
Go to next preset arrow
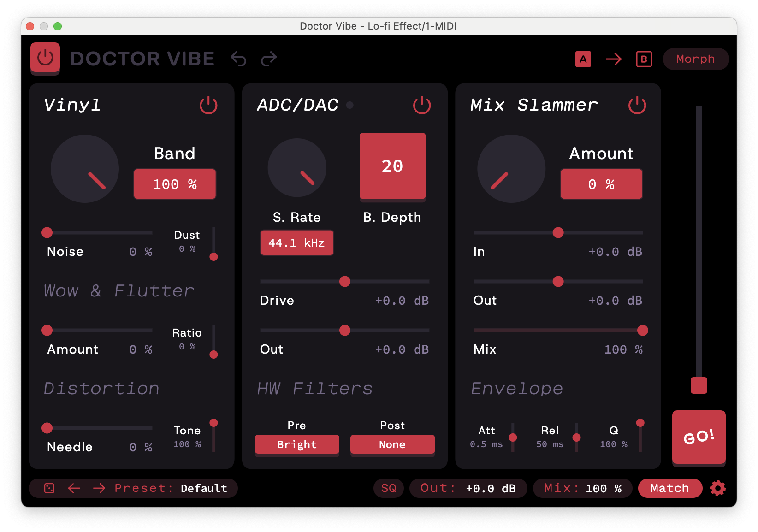tap(99, 488)
